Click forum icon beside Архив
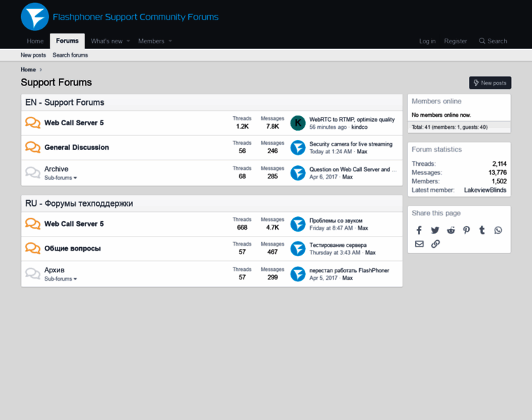 tap(33, 274)
